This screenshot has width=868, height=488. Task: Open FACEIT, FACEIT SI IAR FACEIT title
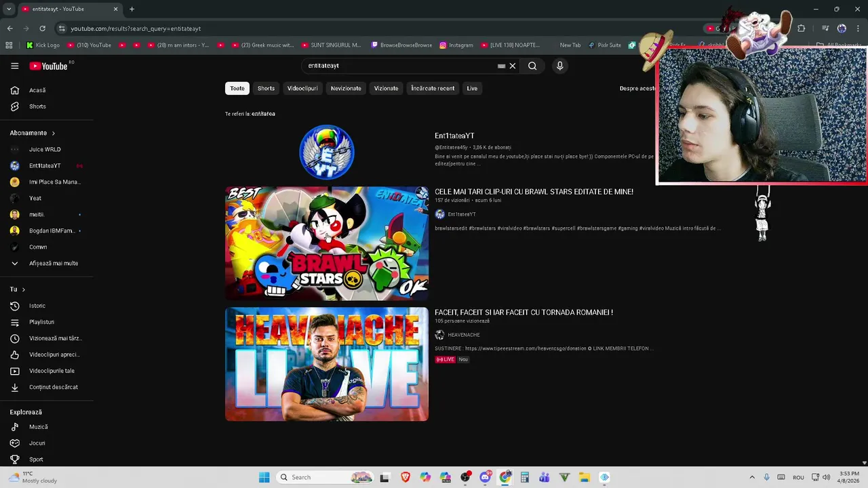pos(524,312)
